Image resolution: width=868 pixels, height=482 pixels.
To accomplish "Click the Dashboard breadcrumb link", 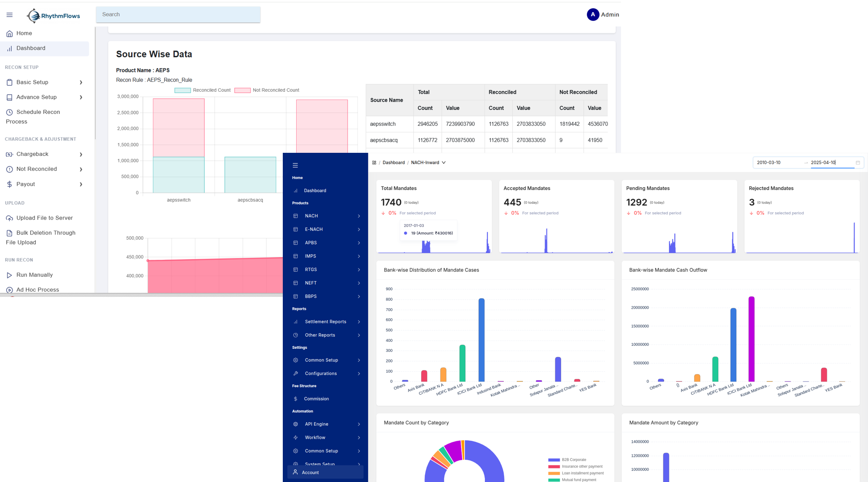I will pyautogui.click(x=393, y=163).
